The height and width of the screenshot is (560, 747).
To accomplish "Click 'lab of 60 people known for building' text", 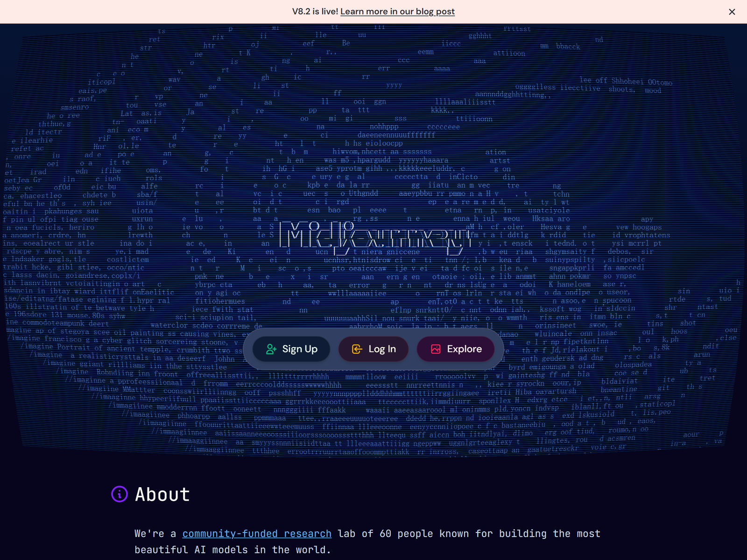I will (x=442, y=533).
